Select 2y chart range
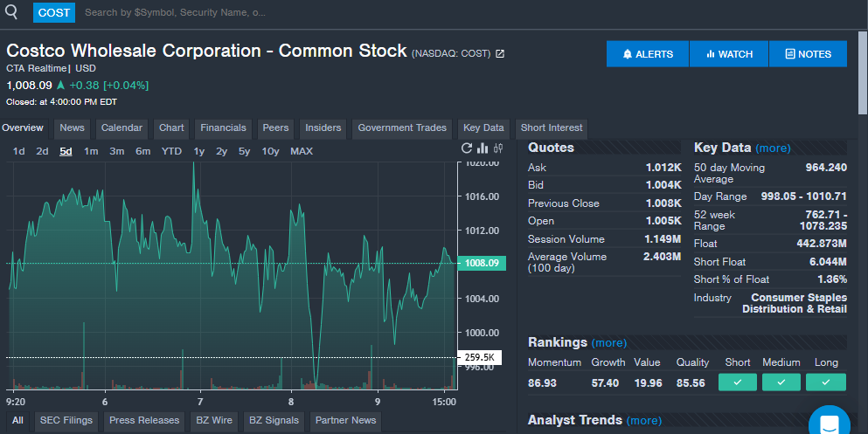Image resolution: width=868 pixels, height=434 pixels. pos(221,151)
